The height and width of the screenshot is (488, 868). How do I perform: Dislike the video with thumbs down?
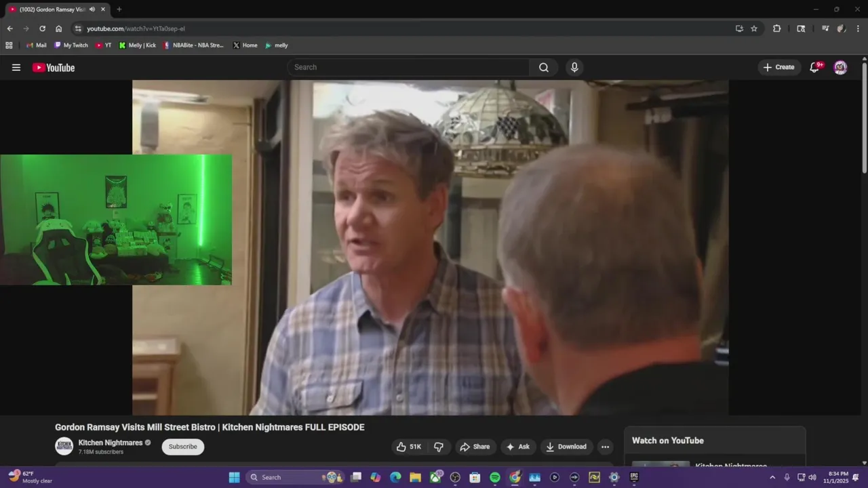click(439, 447)
